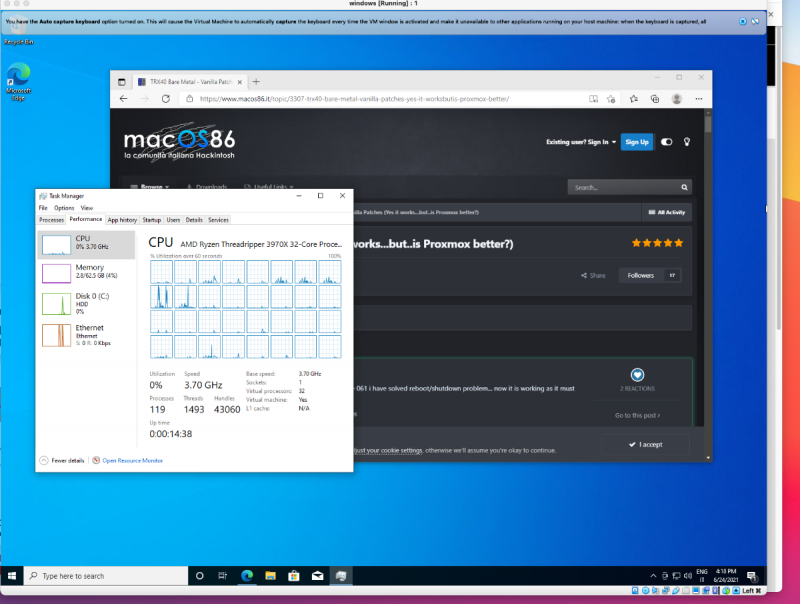Image resolution: width=800 pixels, height=604 pixels.
Task: Switch to Details tab
Action: 194,220
